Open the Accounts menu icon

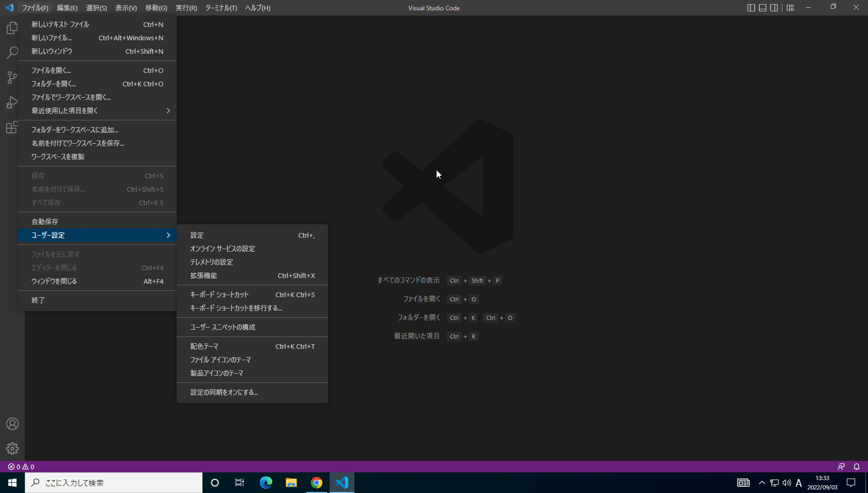12,424
